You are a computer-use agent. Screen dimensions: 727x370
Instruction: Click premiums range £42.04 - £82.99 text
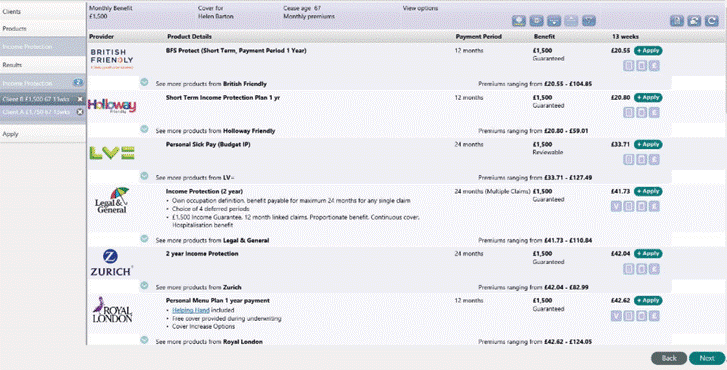[x=565, y=287]
